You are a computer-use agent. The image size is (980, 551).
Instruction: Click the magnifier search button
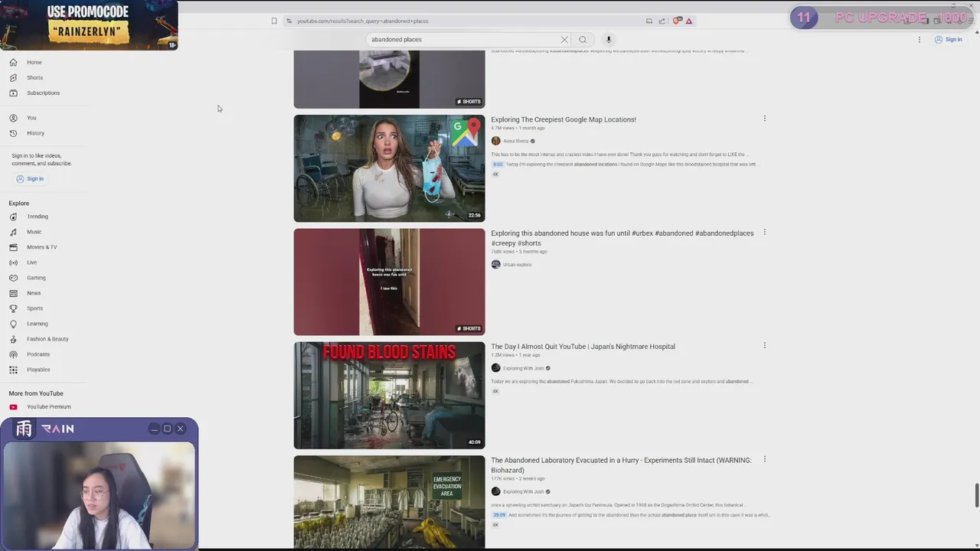coord(583,40)
